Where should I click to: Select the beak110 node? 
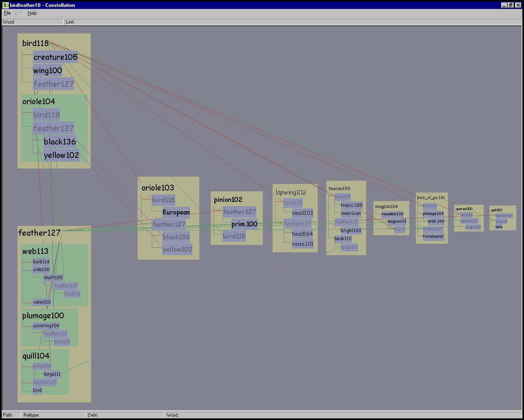(343, 238)
